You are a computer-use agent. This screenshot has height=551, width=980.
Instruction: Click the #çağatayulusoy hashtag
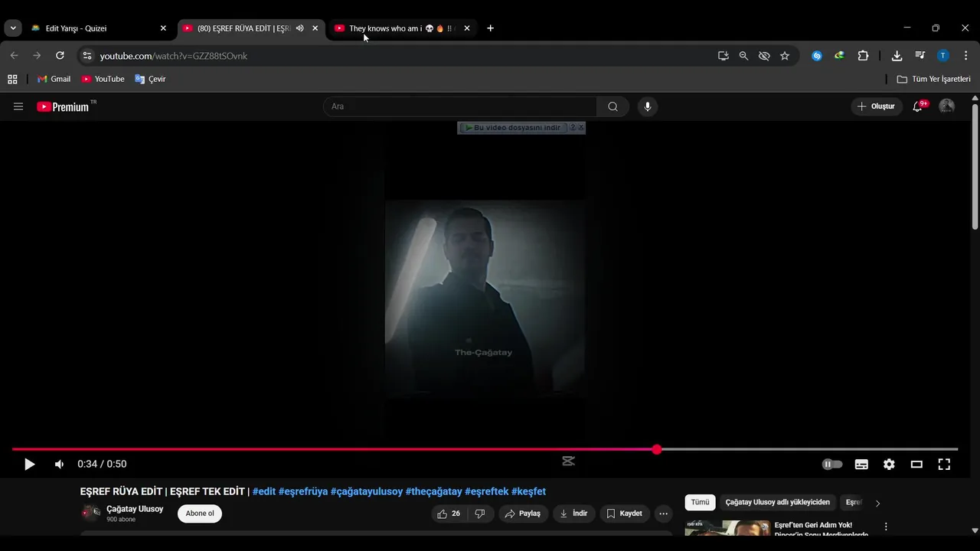367,491
